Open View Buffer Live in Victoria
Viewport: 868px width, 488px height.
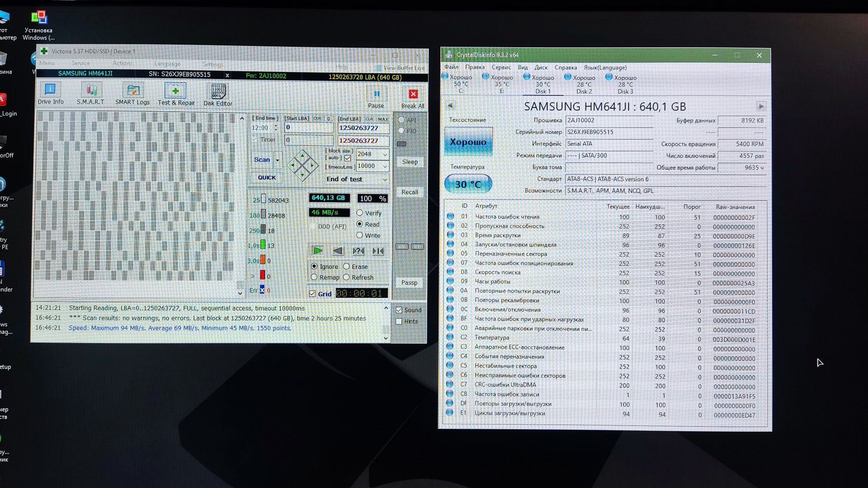(400, 68)
